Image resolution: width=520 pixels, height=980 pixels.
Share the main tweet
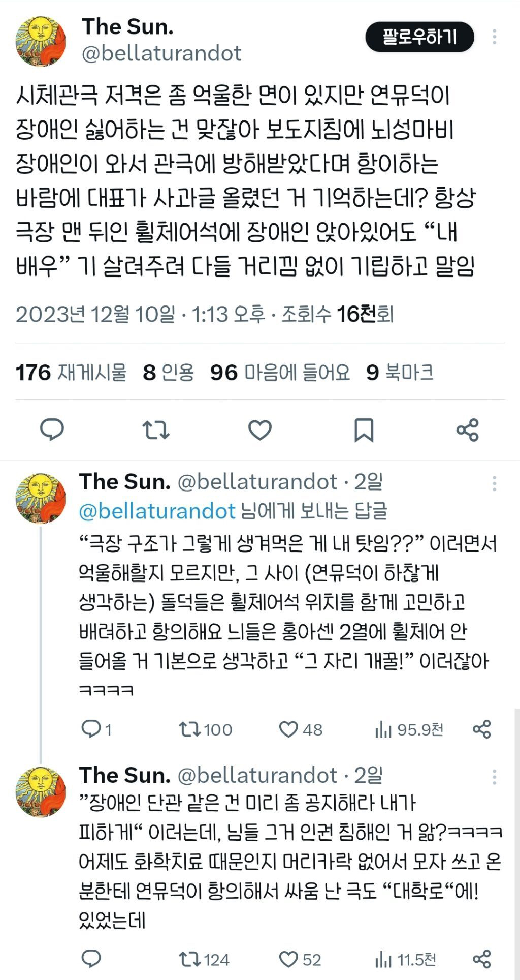(x=467, y=430)
